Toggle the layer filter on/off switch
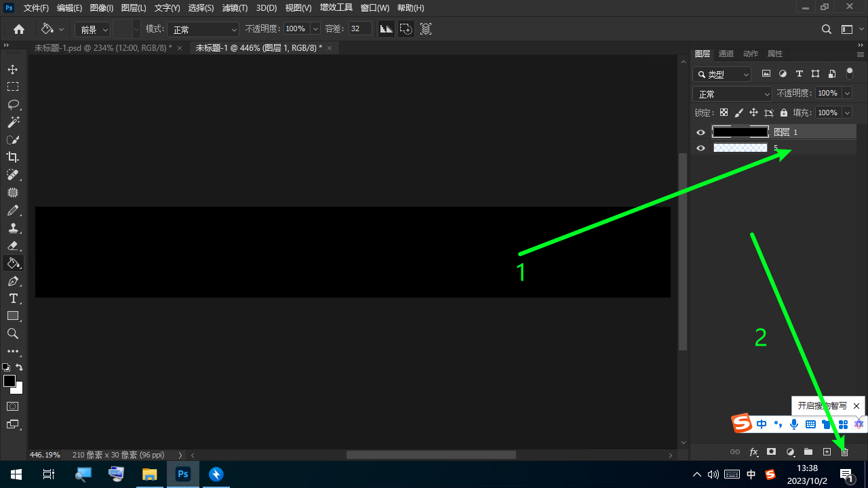 pyautogui.click(x=850, y=74)
